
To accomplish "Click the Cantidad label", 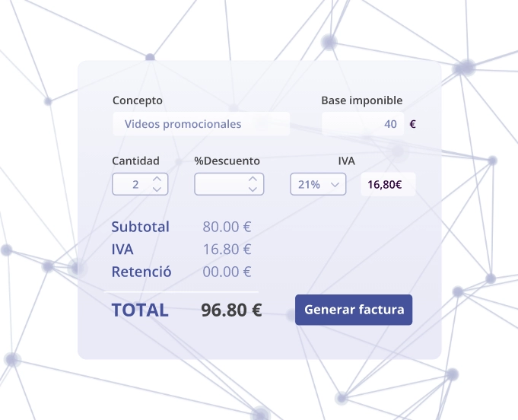I will coord(135,161).
